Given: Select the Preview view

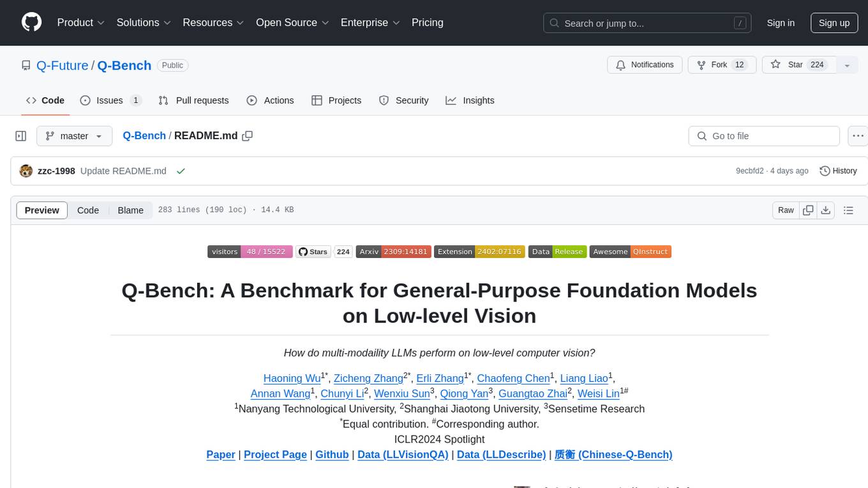Looking at the screenshot, I should 42,210.
